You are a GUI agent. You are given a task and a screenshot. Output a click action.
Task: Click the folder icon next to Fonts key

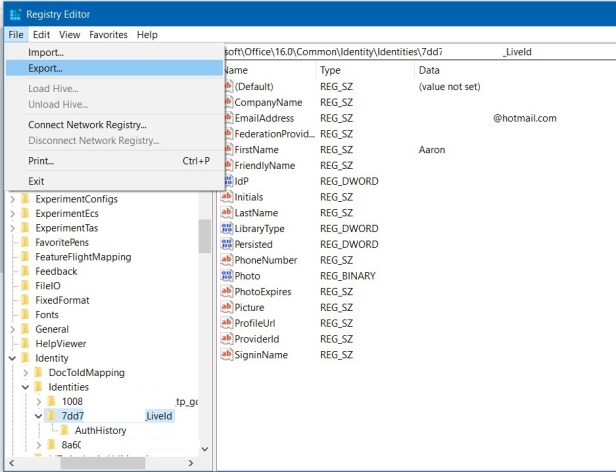24,314
